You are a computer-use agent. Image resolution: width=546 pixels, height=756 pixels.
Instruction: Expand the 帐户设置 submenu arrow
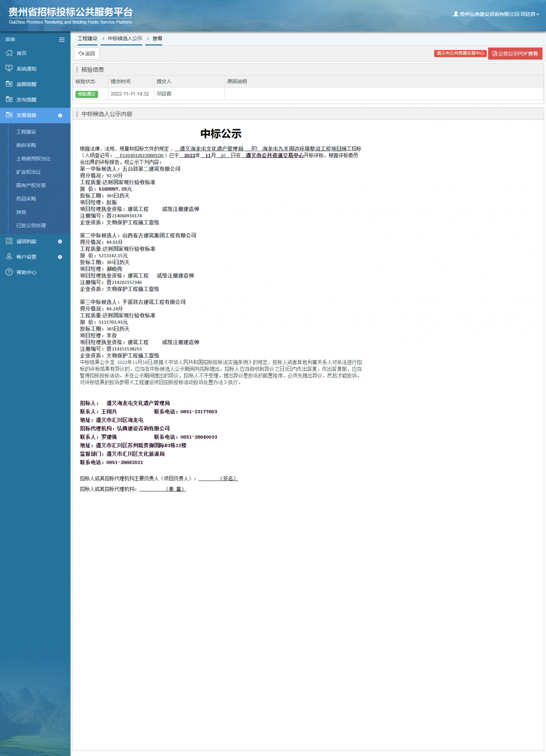[60, 257]
